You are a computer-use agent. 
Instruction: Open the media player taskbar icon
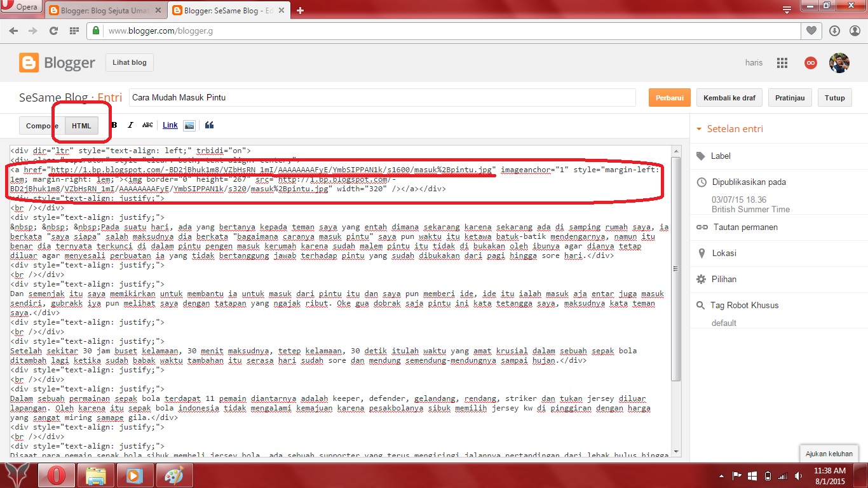135,475
